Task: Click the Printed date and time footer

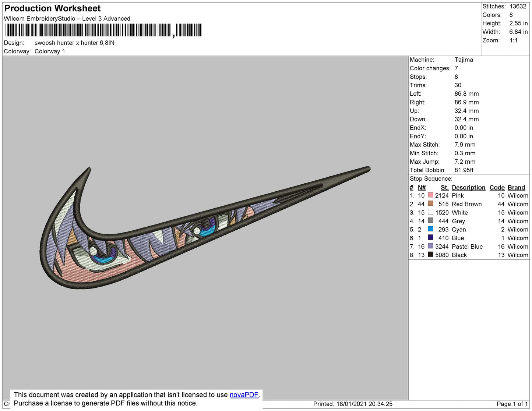Action: click(353, 404)
